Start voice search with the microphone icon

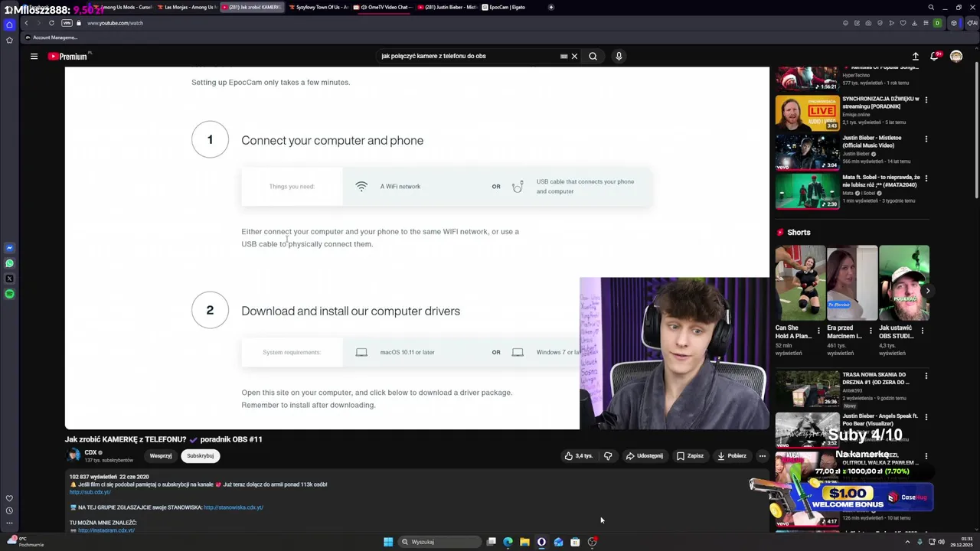pyautogui.click(x=619, y=56)
